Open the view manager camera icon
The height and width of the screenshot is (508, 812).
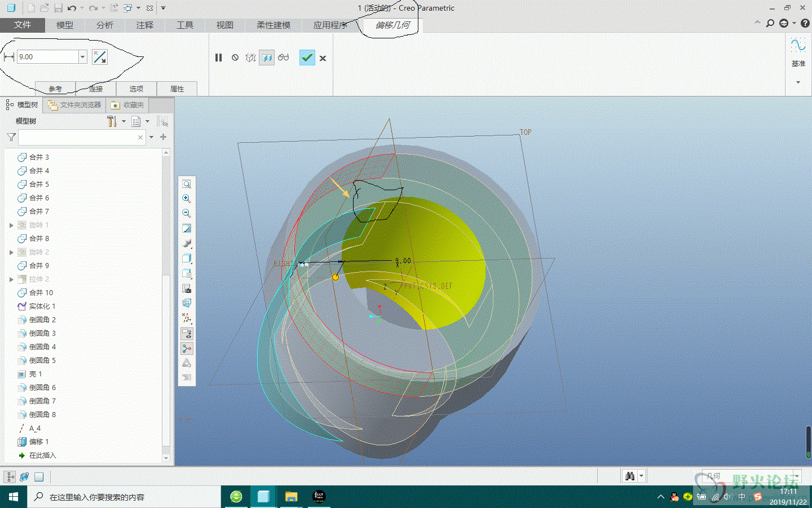pyautogui.click(x=187, y=288)
